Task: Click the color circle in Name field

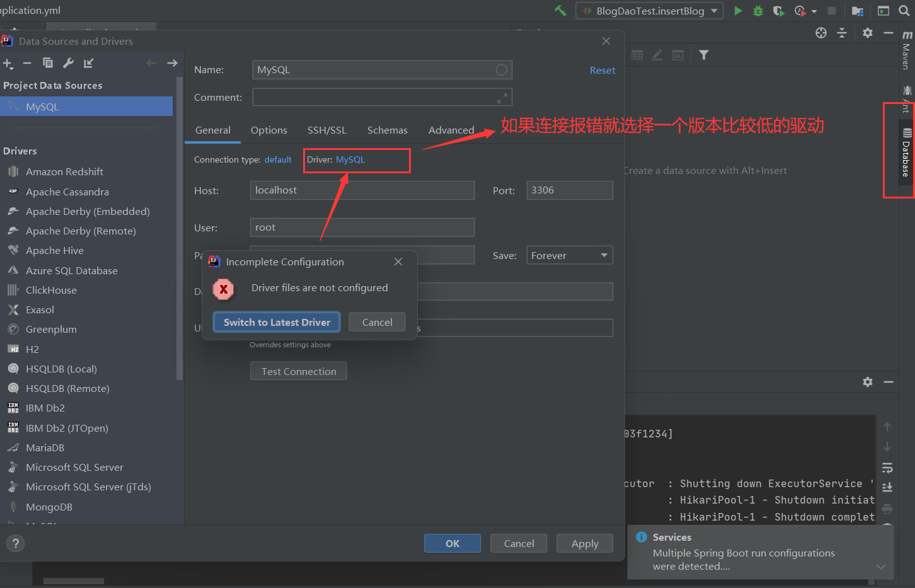Action: [x=502, y=70]
